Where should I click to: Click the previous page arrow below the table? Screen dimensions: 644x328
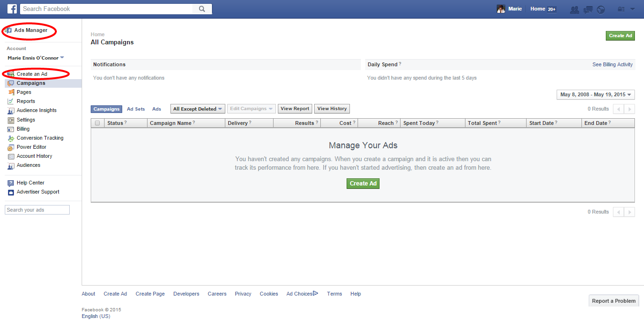(618, 212)
